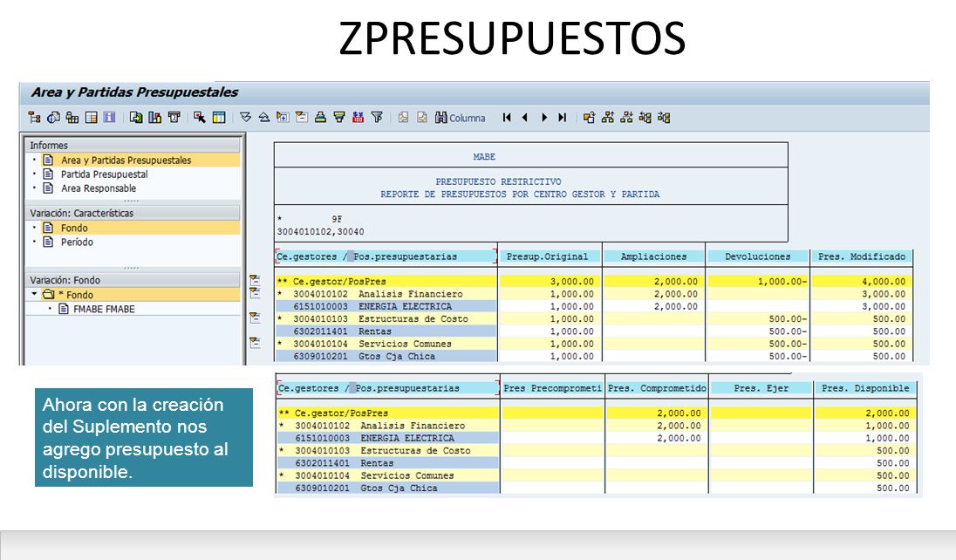Click 6309010201 Gtos Cja Chica in upper table

click(x=386, y=356)
